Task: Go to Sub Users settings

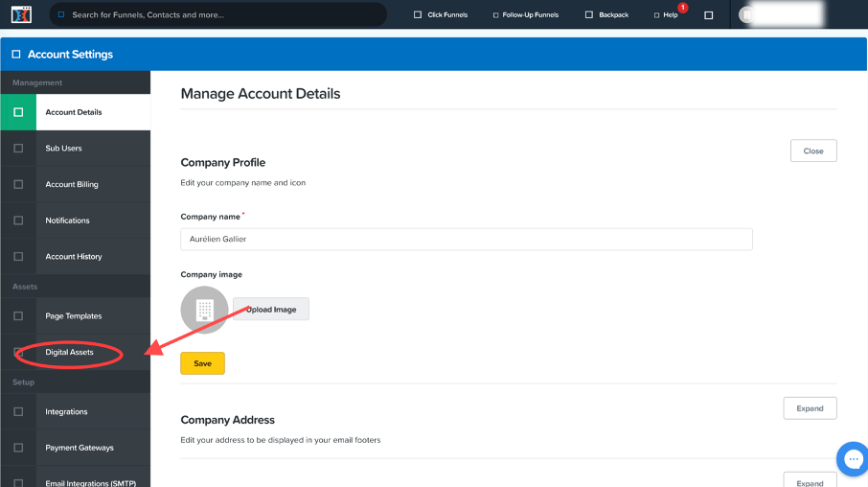Action: pos(76,148)
